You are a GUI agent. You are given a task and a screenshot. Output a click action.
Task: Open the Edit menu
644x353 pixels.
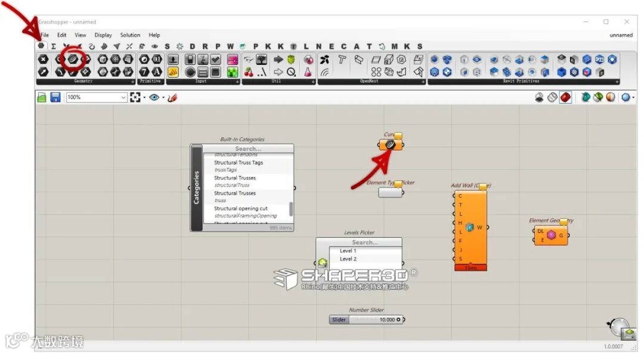point(61,35)
